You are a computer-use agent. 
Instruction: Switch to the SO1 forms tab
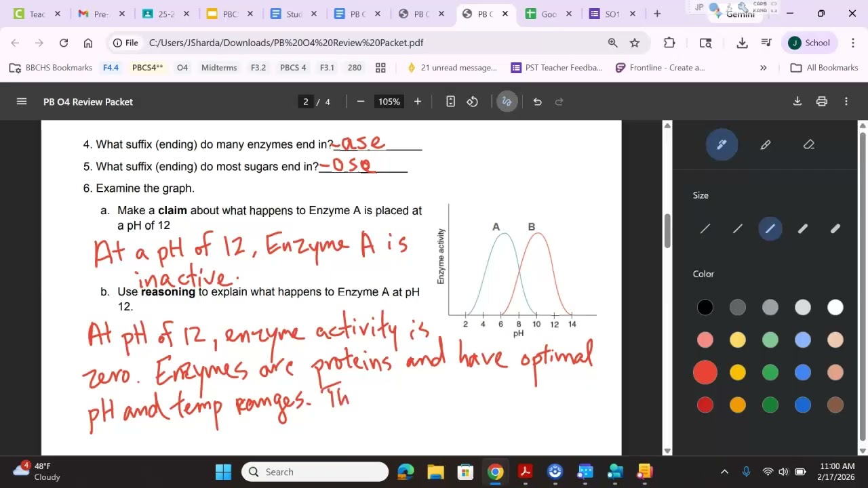point(612,14)
